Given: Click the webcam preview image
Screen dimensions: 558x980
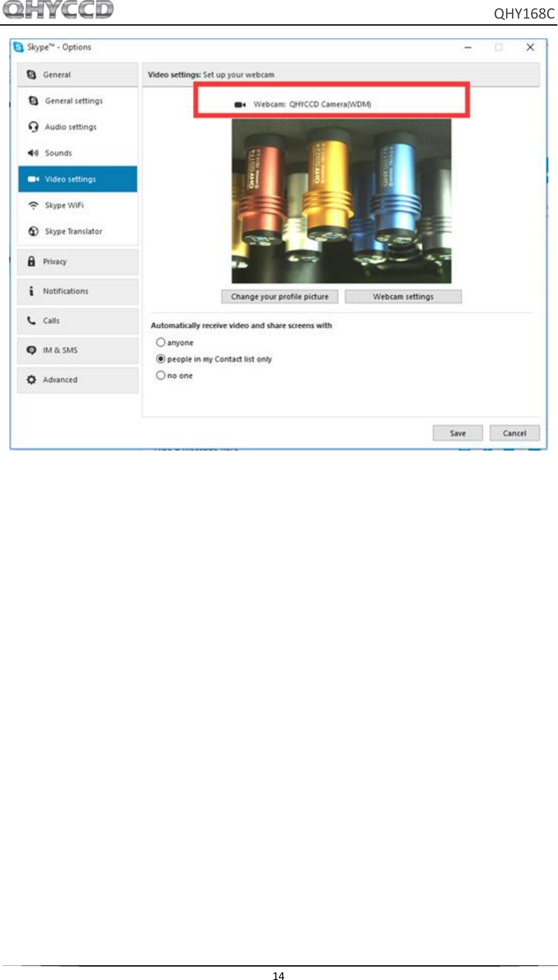Looking at the screenshot, I should [341, 201].
